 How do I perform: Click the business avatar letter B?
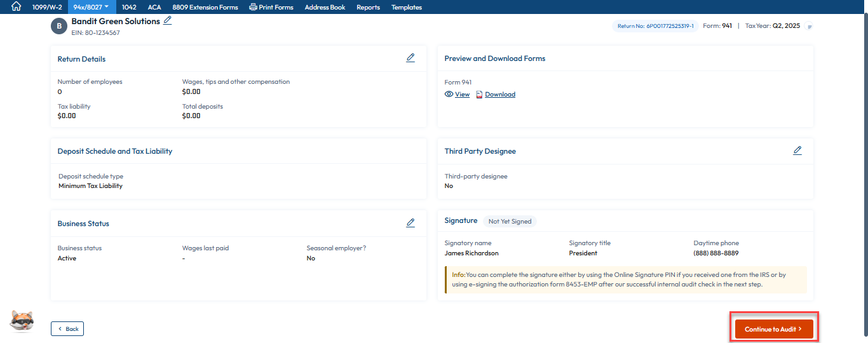59,25
